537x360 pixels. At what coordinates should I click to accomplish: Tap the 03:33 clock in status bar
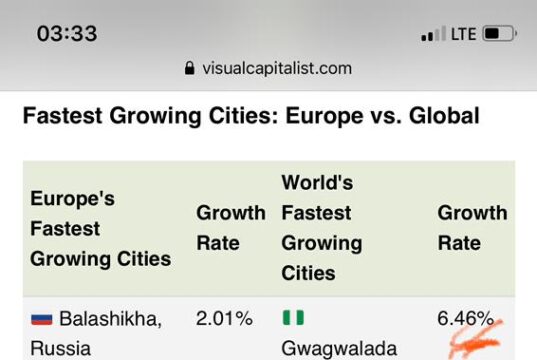coord(67,34)
